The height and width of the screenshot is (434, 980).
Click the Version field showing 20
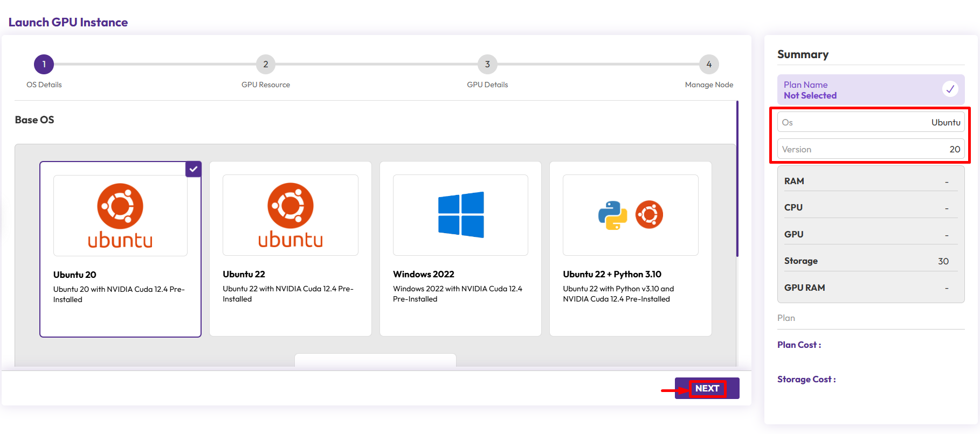pyautogui.click(x=871, y=149)
